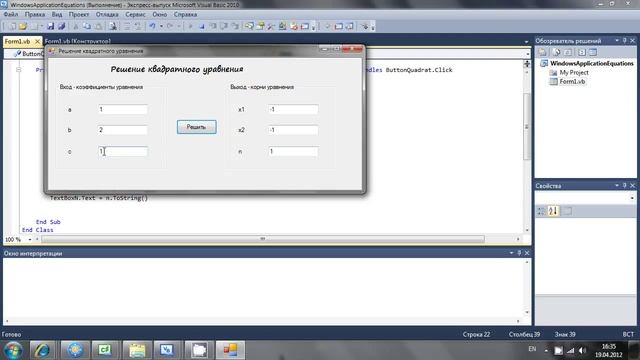Image resolution: width=640 pixels, height=360 pixels.
Task: Open the Add New Item dropdown arrow
Action: click(x=42, y=27)
